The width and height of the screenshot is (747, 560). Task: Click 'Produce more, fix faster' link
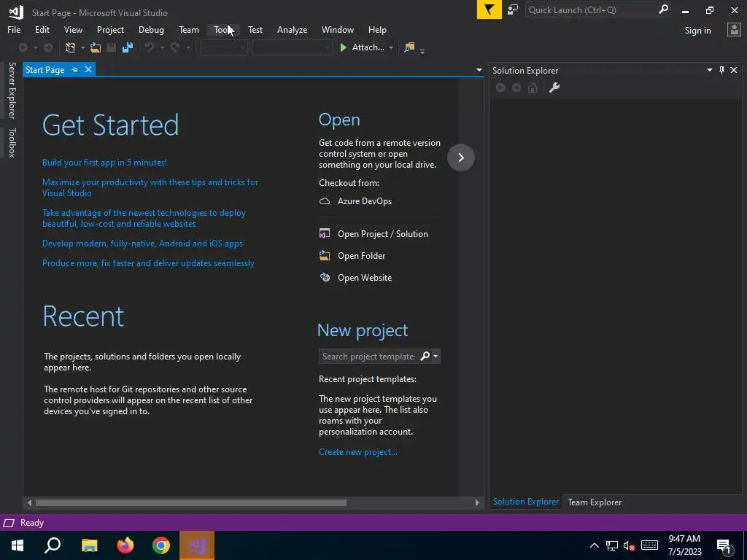148,262
